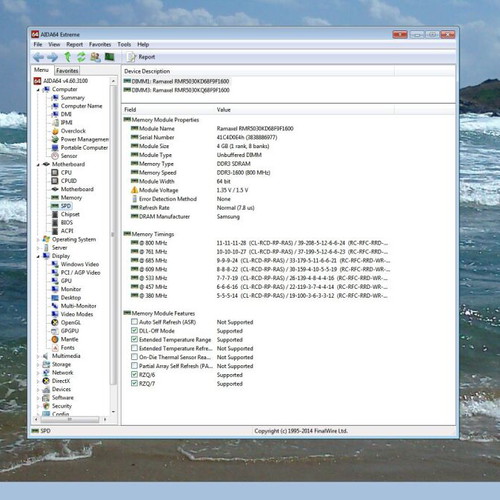
Task: Click the green up arrow toolbar icon
Action: 67,57
